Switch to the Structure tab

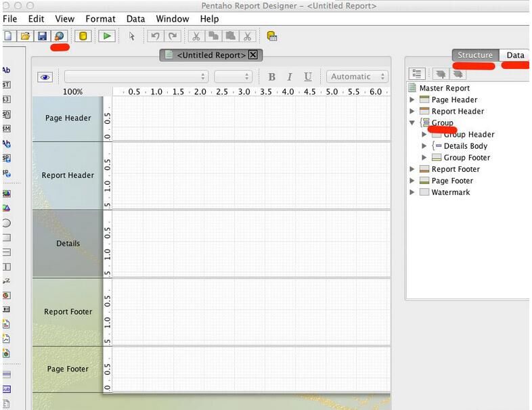tap(475, 55)
